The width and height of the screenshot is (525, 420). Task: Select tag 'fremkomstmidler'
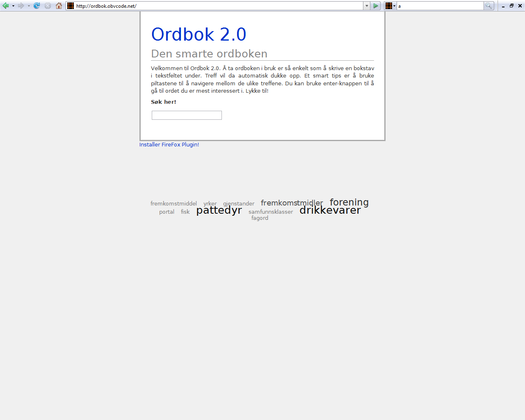(x=292, y=203)
